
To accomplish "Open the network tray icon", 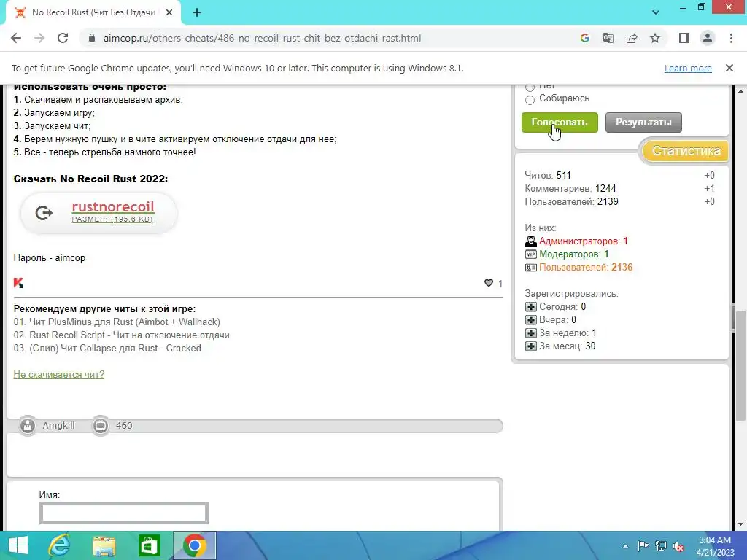I will click(x=661, y=546).
